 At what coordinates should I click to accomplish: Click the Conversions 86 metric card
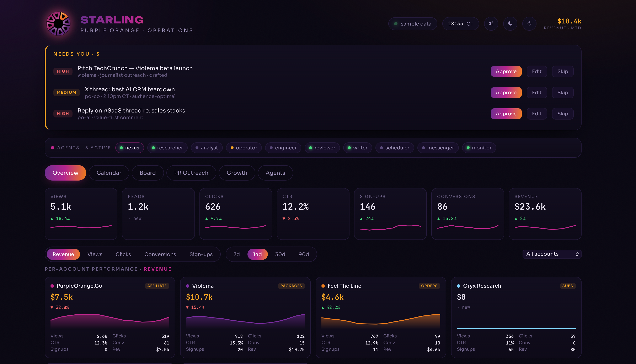point(467,214)
